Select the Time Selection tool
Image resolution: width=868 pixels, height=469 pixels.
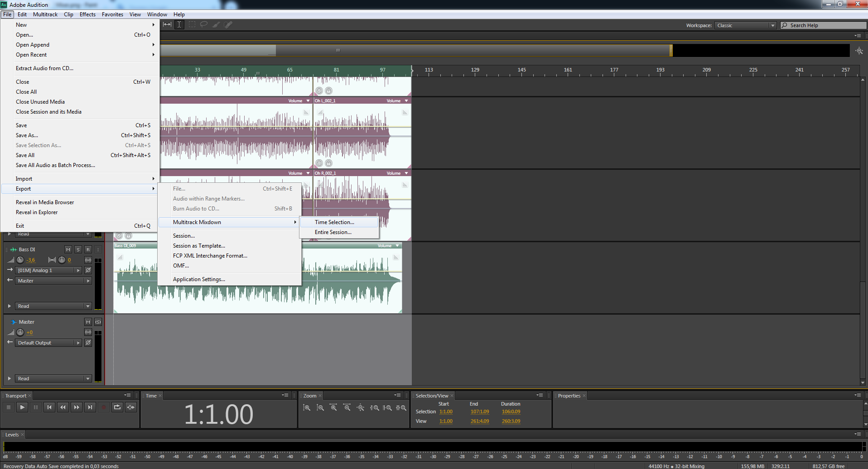[179, 24]
